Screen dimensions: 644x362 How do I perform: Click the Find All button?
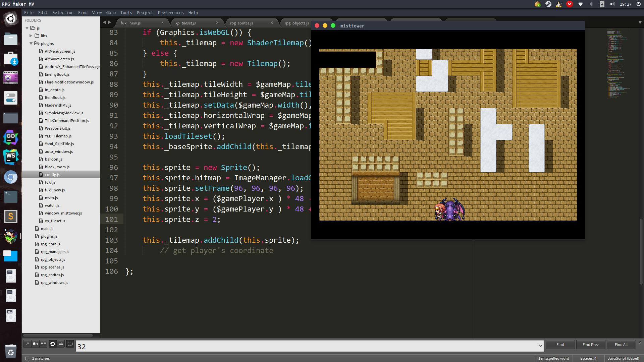tap(621, 345)
